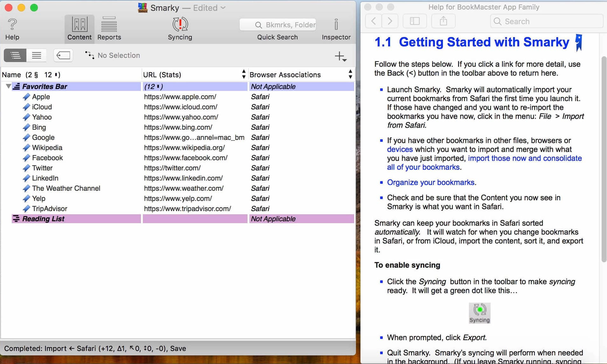Select the flat list view mode button
607x364 pixels.
point(37,55)
